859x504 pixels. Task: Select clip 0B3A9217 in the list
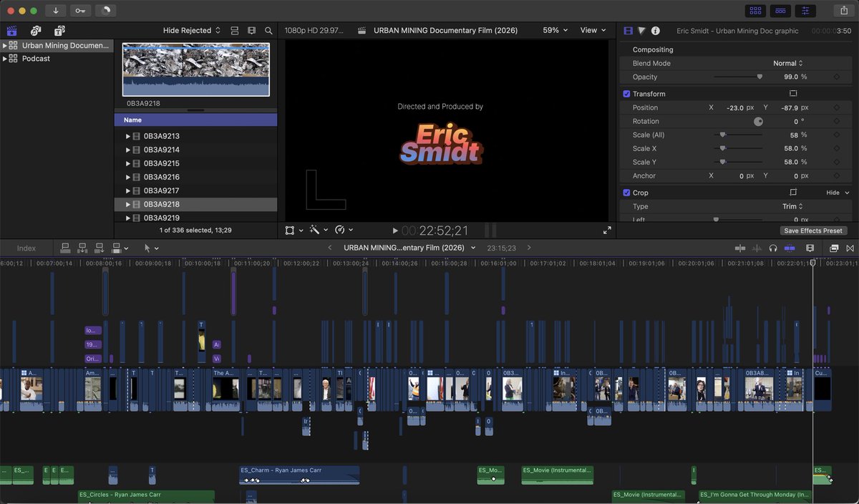(195, 190)
